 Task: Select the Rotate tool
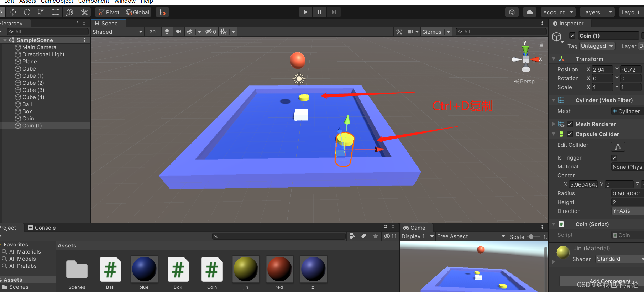[x=27, y=12]
